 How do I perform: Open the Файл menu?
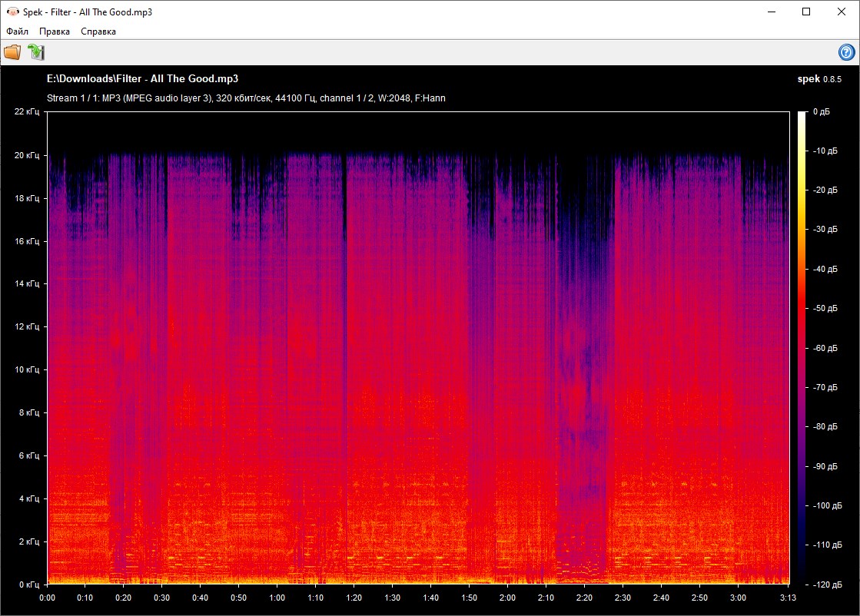[x=17, y=31]
